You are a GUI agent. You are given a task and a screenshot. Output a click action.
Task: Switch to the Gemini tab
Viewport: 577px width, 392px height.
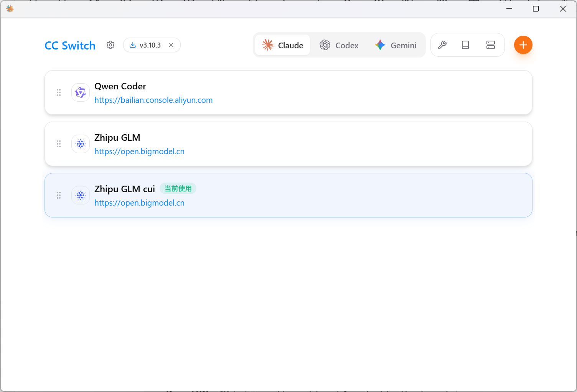[x=396, y=45]
